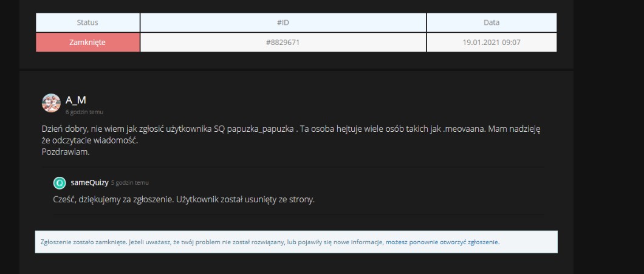Click the "Dzień dobry" greeting in the message
Viewport: 644px width, 274px height.
[x=63, y=129]
